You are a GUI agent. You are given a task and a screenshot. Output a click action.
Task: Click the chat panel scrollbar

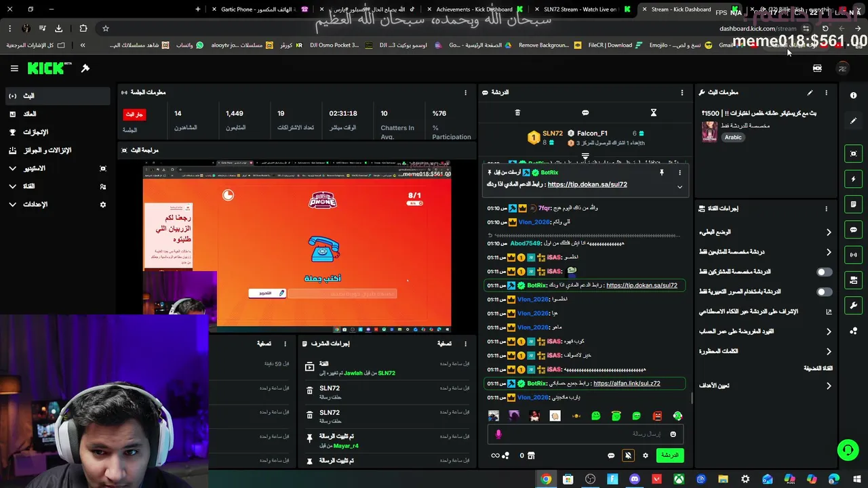coord(691,399)
